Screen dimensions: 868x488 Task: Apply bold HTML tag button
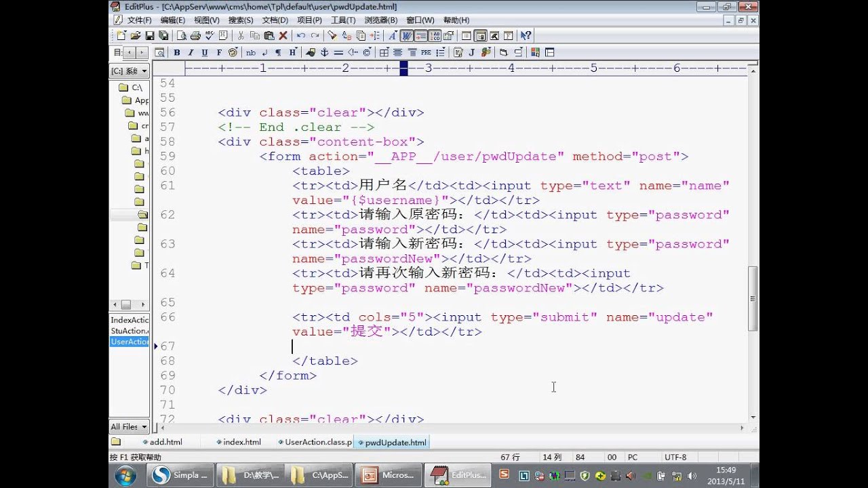pos(177,52)
